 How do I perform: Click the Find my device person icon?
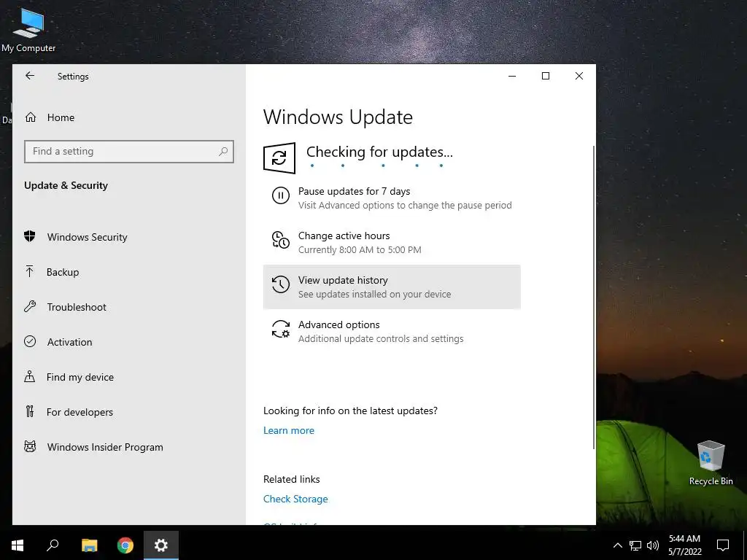click(29, 376)
